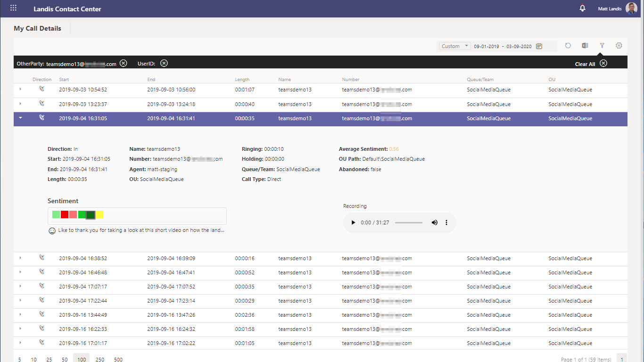Click the Landis Contact Center title
The image size is (644, 362).
(x=67, y=9)
